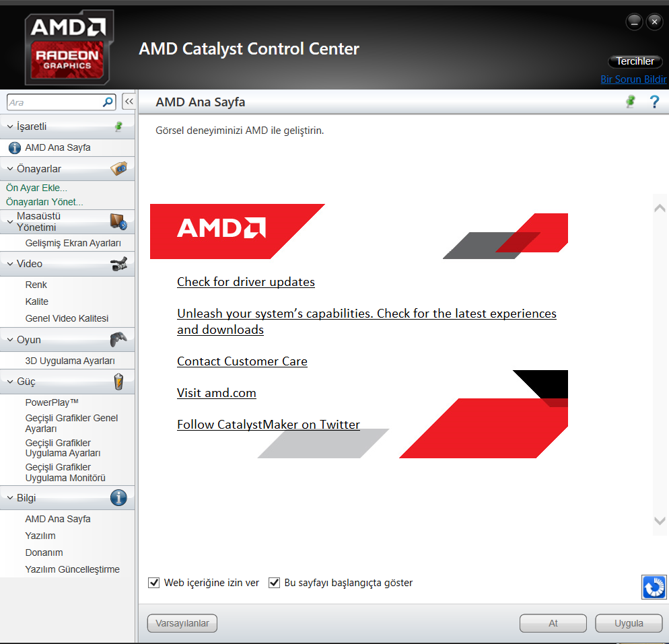Viewport: 669px width, 644px height.
Task: Click the Önayarlar presets box icon
Action: tap(118, 168)
